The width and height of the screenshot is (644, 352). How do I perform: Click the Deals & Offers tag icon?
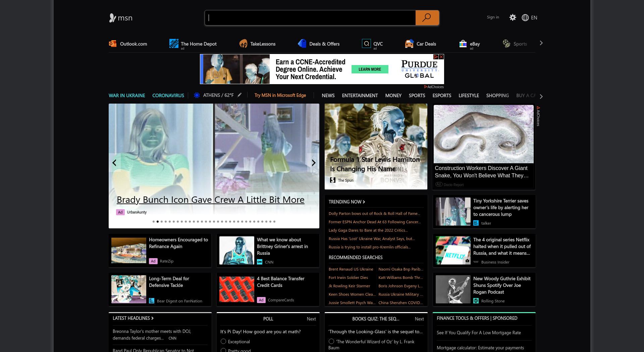(302, 44)
